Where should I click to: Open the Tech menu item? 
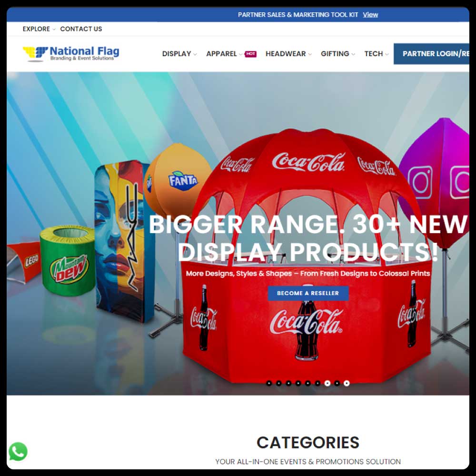click(x=377, y=54)
